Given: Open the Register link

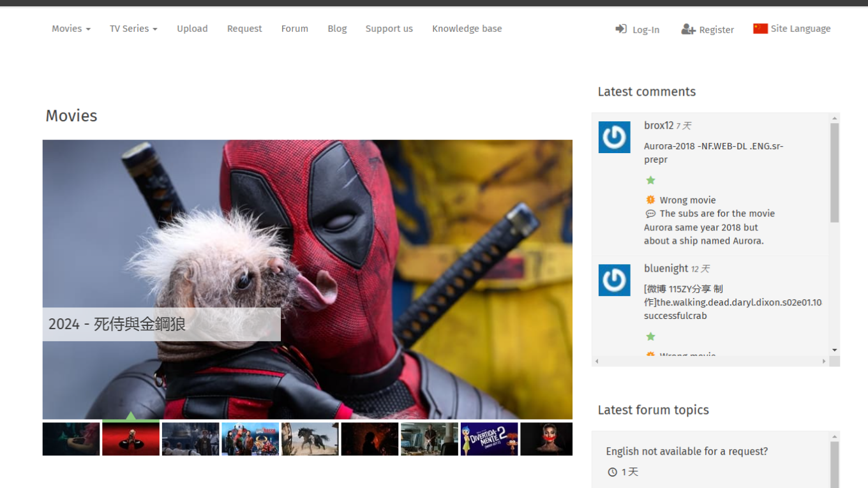Looking at the screenshot, I should [708, 29].
